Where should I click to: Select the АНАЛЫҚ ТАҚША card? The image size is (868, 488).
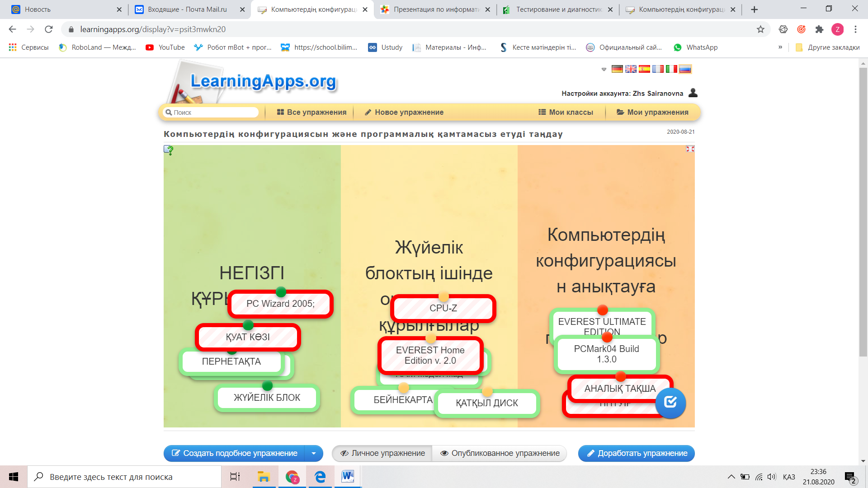[620, 389]
